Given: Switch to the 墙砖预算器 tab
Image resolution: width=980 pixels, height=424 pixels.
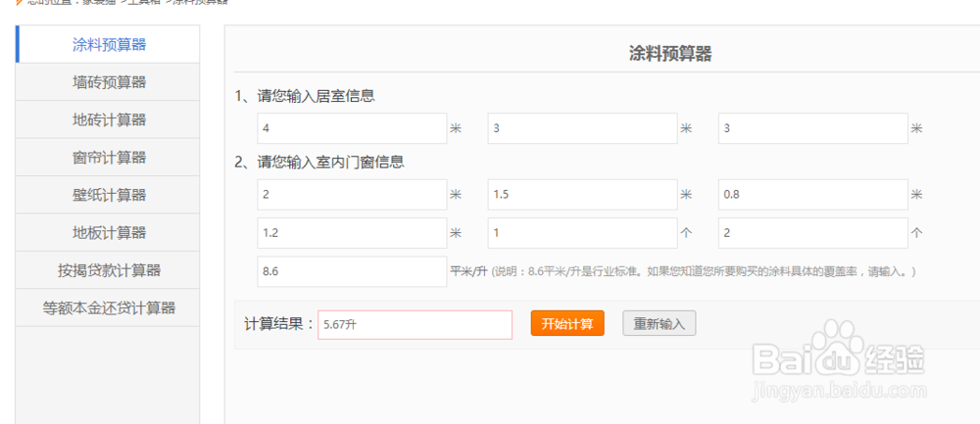Looking at the screenshot, I should pos(109,82).
